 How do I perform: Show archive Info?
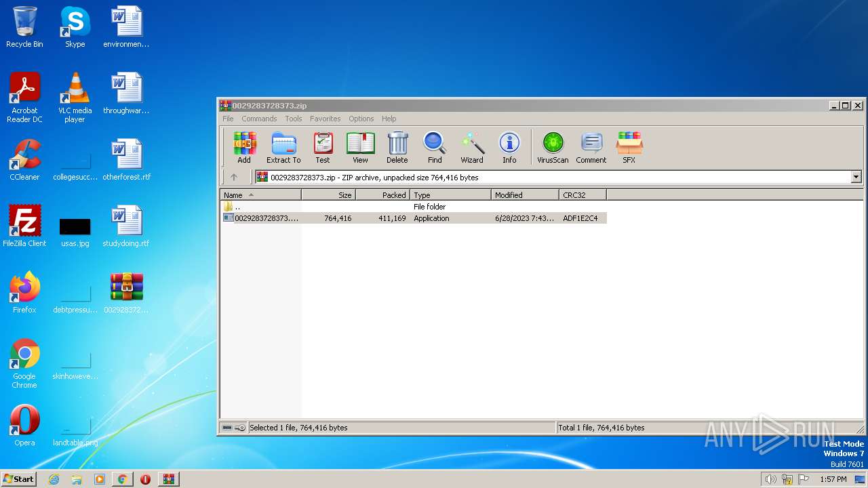pos(509,148)
